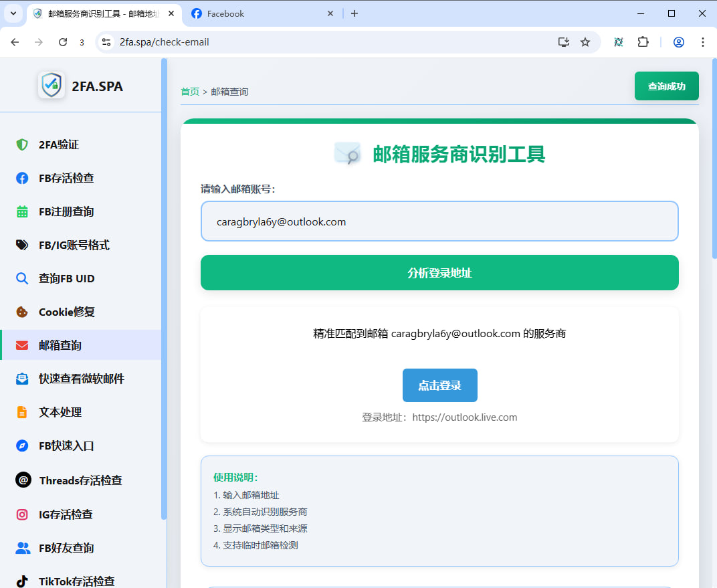Bookmark this page with the star icon
The image size is (717, 588).
[x=585, y=42]
